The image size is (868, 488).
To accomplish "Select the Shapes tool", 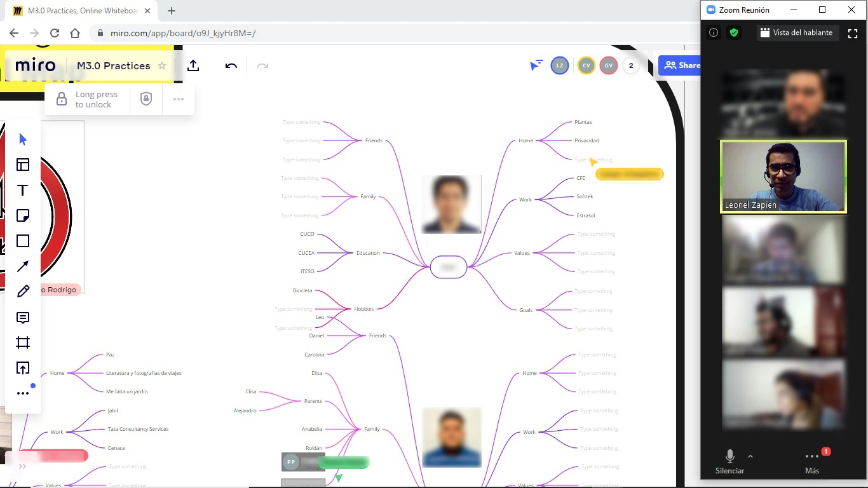I will click(x=22, y=241).
